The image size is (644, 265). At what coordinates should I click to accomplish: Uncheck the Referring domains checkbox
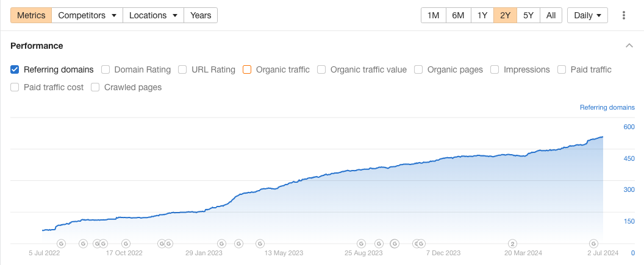click(x=15, y=69)
